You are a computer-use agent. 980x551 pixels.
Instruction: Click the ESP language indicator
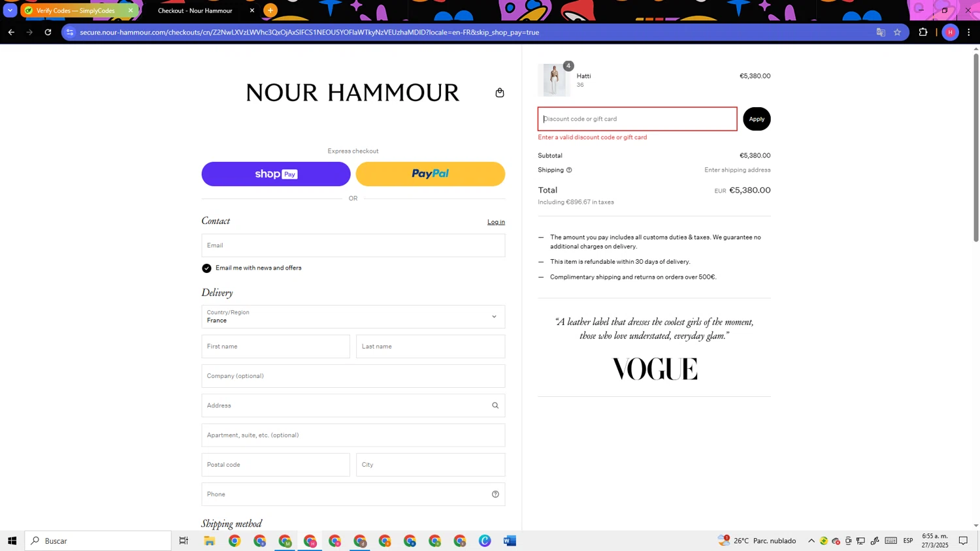tap(908, 541)
